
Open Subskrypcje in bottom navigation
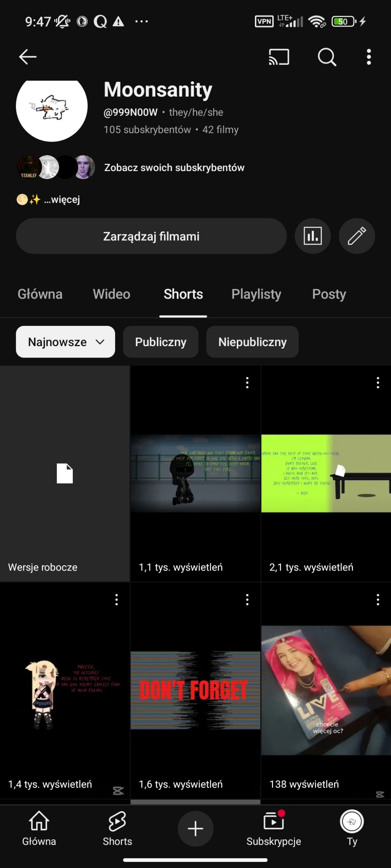point(274,829)
